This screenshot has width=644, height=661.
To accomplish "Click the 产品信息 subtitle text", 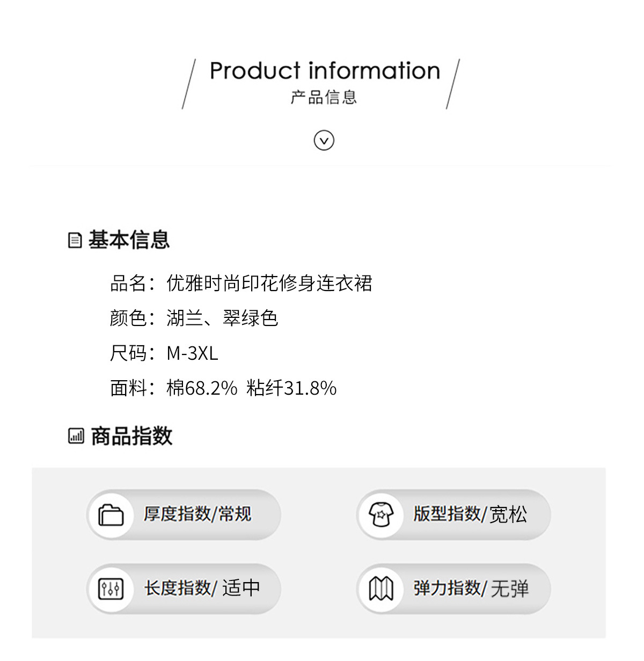I will [x=324, y=97].
